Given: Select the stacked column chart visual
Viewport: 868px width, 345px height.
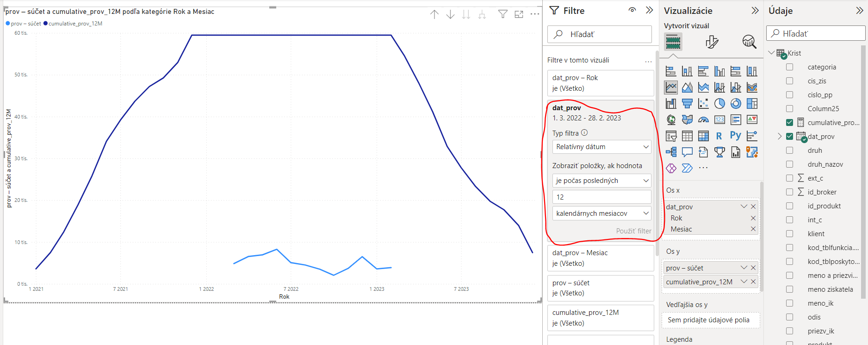Looking at the screenshot, I should 687,71.
